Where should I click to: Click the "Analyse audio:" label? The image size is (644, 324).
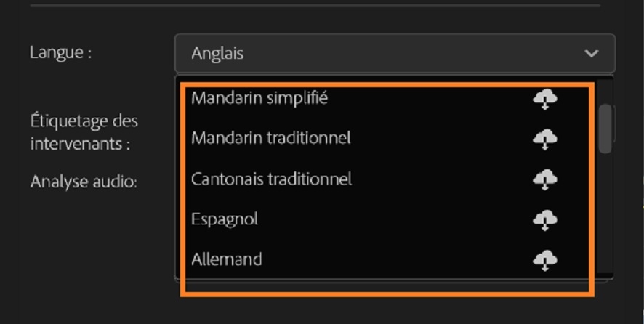pos(84,182)
